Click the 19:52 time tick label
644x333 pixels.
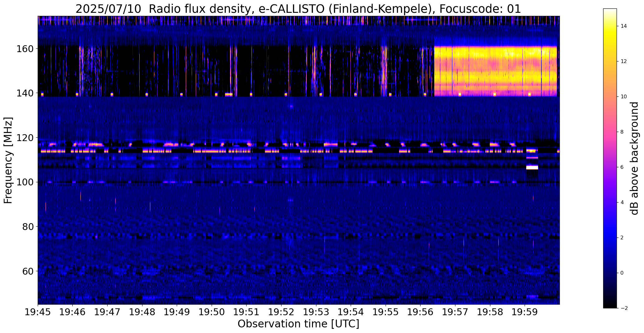point(281,312)
